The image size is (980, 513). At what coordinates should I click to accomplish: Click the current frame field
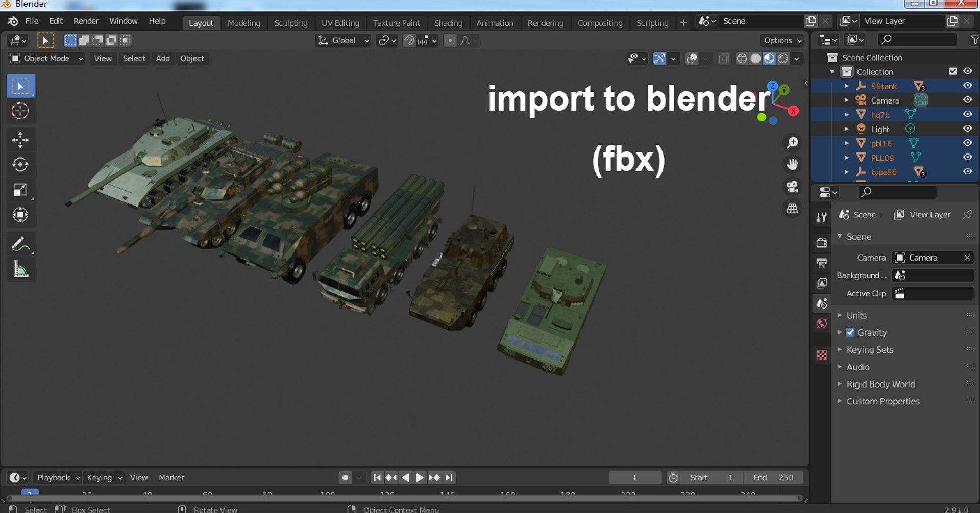point(634,478)
